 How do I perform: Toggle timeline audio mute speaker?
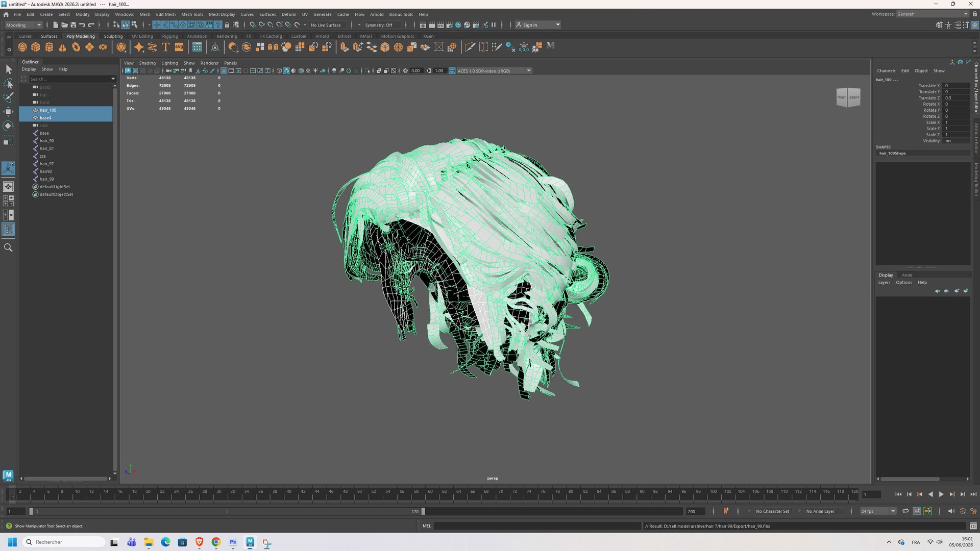(951, 511)
